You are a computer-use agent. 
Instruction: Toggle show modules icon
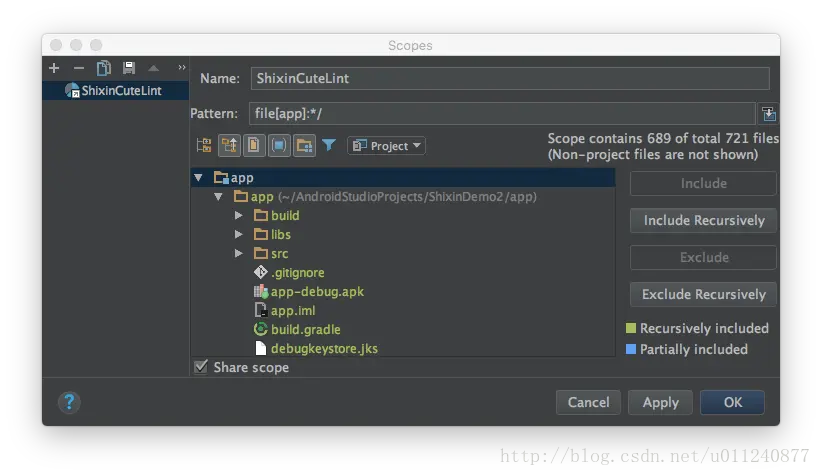pos(279,145)
